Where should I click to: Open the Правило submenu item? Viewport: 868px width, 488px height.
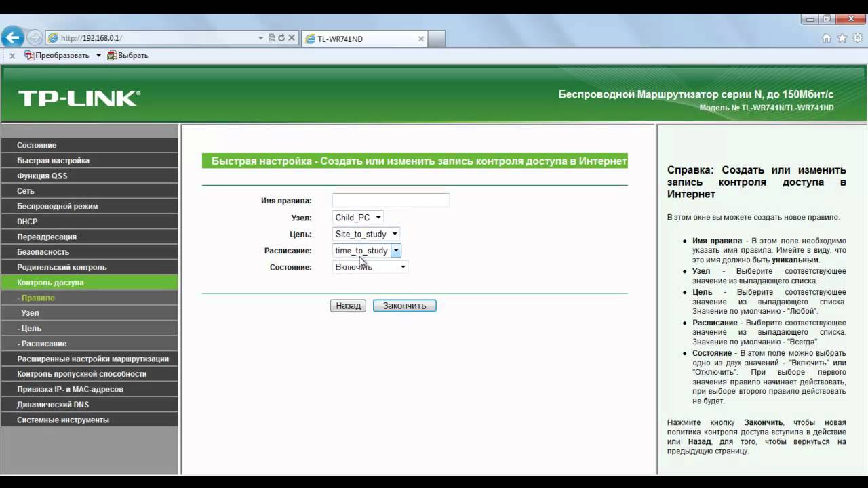tap(89, 298)
